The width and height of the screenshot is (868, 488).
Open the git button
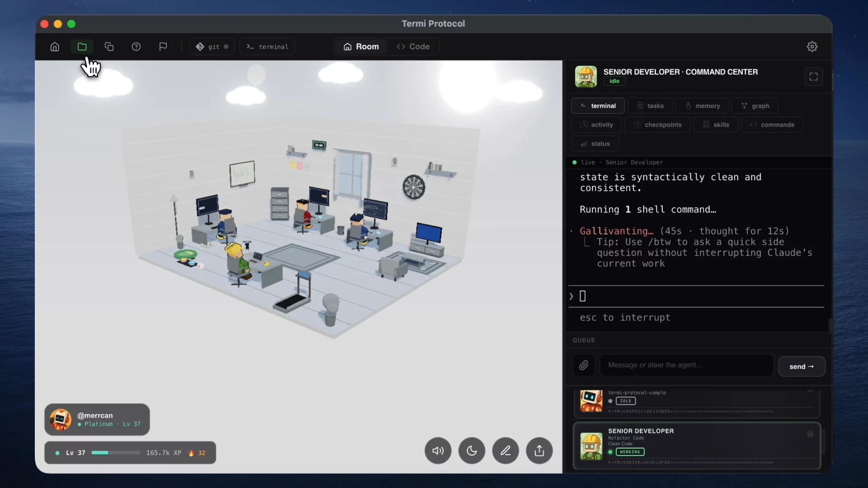point(212,47)
